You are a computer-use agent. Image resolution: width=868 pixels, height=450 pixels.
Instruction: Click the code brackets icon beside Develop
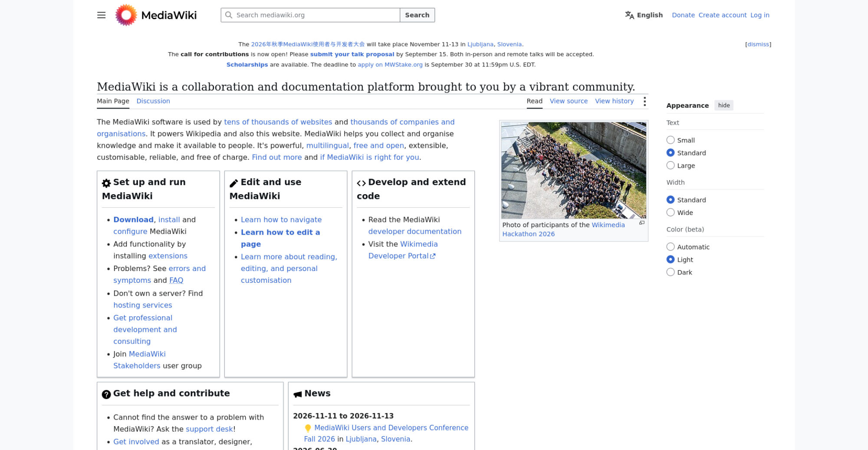click(x=361, y=183)
